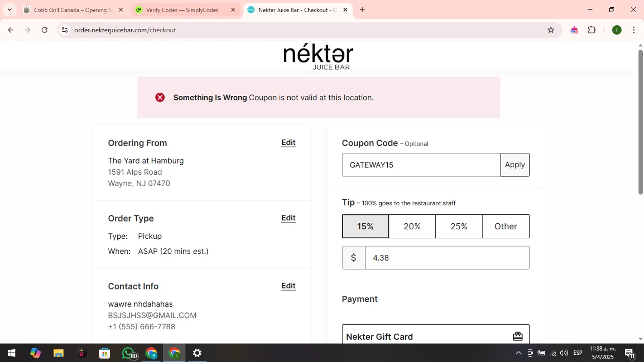Click the ESP language indicator
This screenshot has height=362, width=644.
coord(578,353)
